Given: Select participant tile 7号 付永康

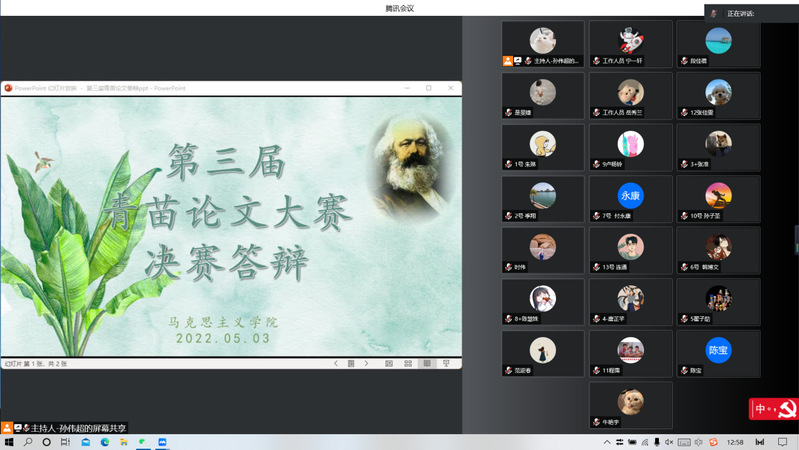Looking at the screenshot, I should [x=630, y=199].
